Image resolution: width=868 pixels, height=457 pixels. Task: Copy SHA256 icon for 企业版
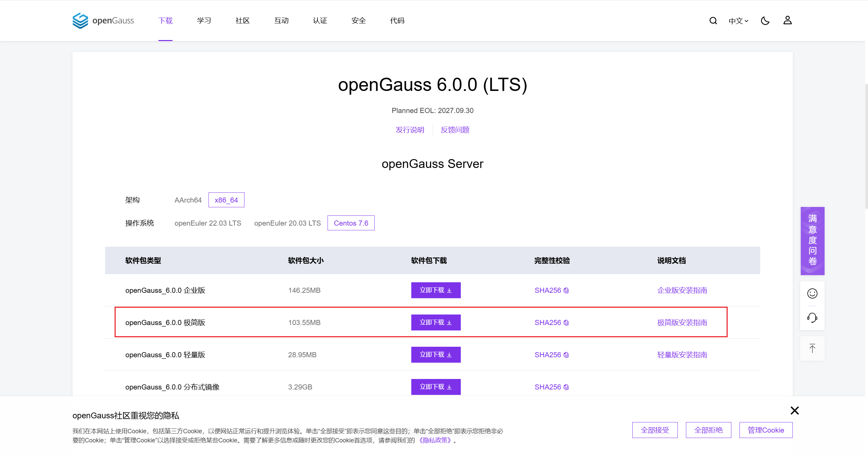[566, 290]
